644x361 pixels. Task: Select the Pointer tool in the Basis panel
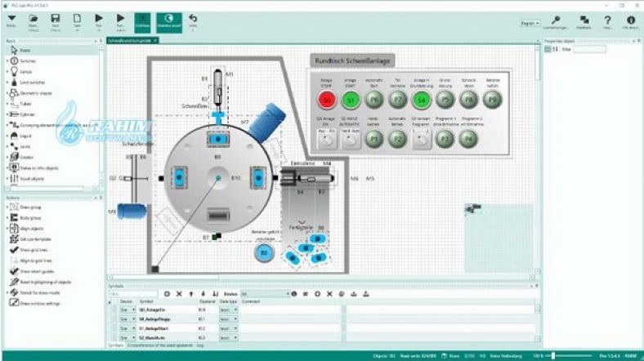(14, 50)
